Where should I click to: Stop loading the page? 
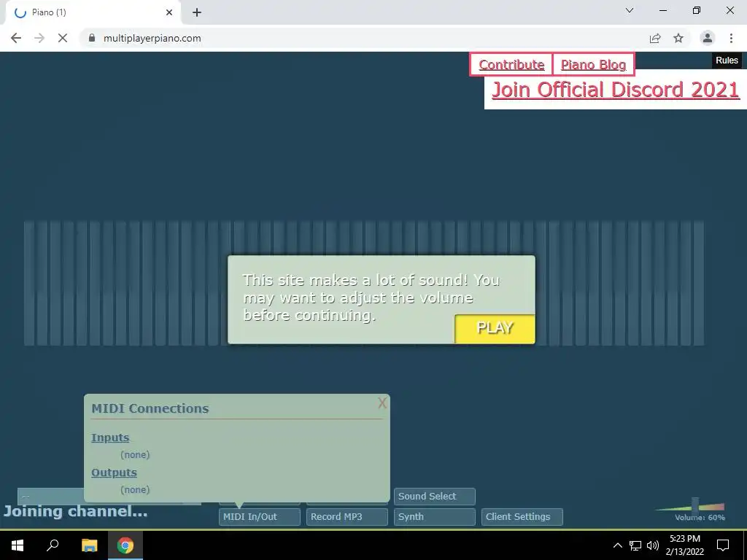(63, 38)
